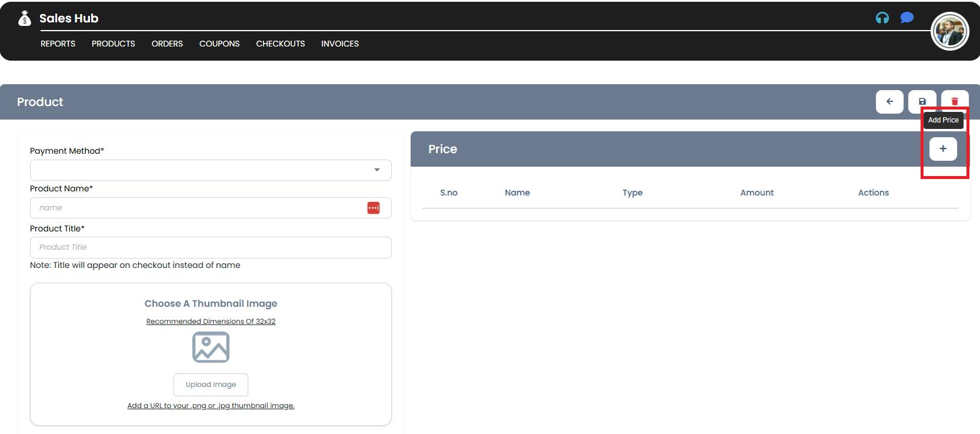Navigate to Products menu
This screenshot has height=434, width=980.
coord(113,44)
